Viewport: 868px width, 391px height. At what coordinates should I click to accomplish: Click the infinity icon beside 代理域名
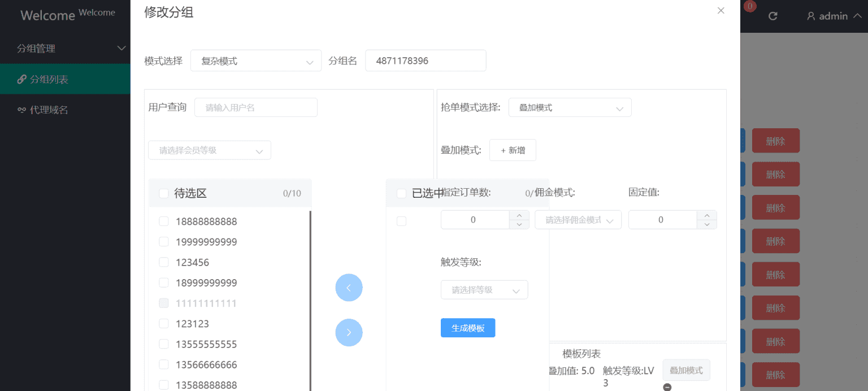21,110
